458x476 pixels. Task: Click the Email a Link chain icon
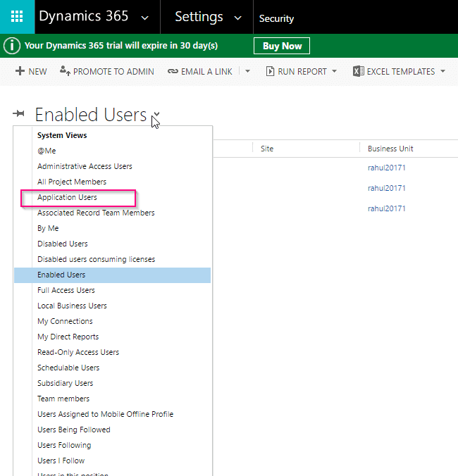pos(173,71)
